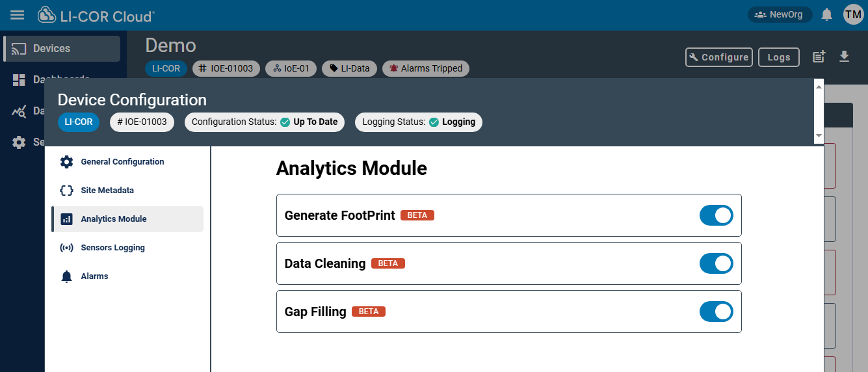Click the LI-COR Cloud logo
This screenshot has height=372, width=868.
click(96, 16)
